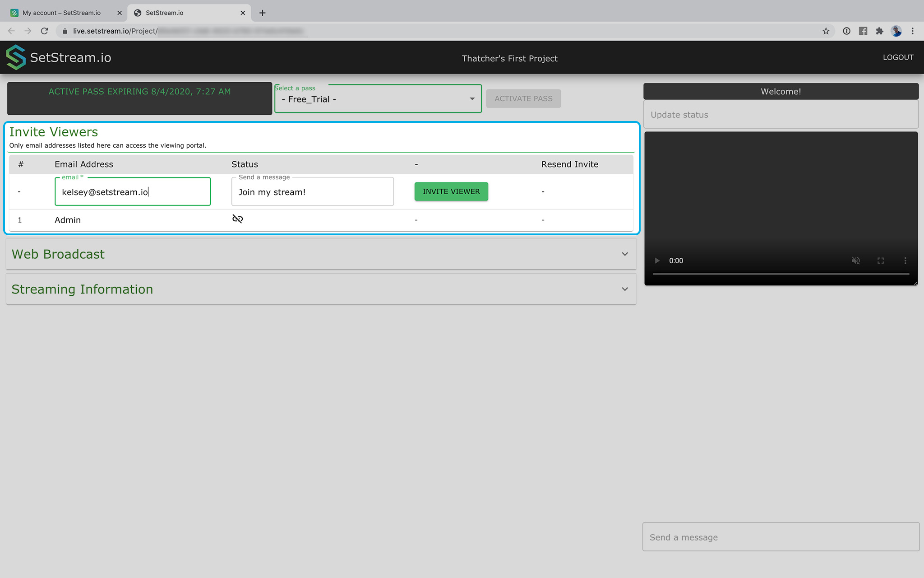924x578 pixels.
Task: Expand the Web Broadcast section
Action: (x=321, y=254)
